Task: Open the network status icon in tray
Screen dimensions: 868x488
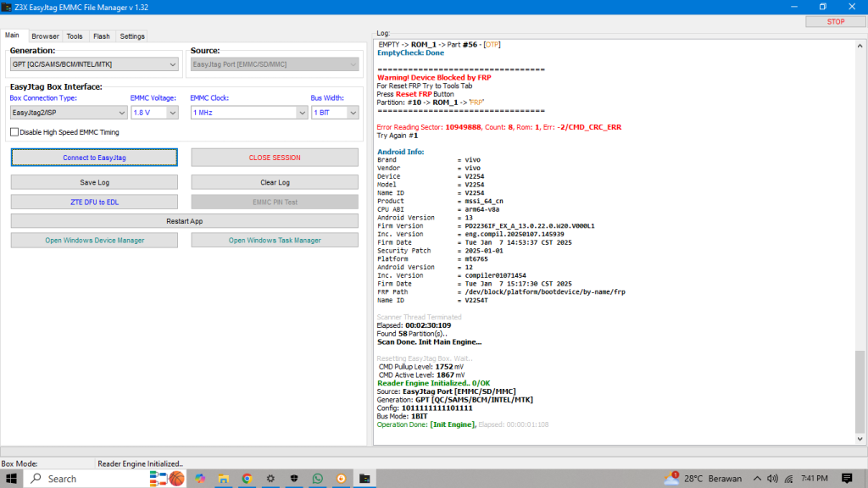Action: [x=789, y=479]
